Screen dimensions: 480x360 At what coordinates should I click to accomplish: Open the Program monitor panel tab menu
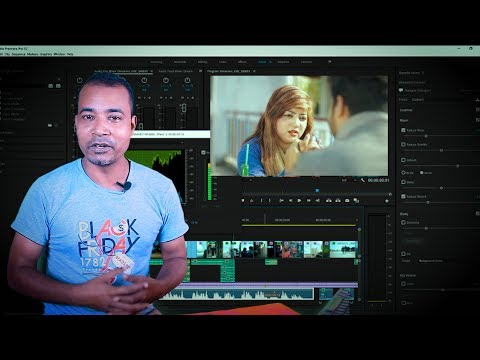point(254,71)
